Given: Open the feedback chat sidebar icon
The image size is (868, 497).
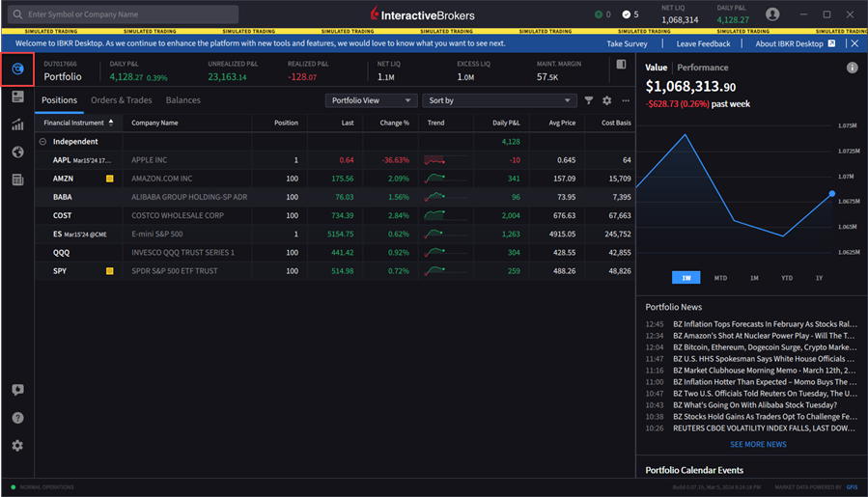Looking at the screenshot, I should click(x=17, y=390).
